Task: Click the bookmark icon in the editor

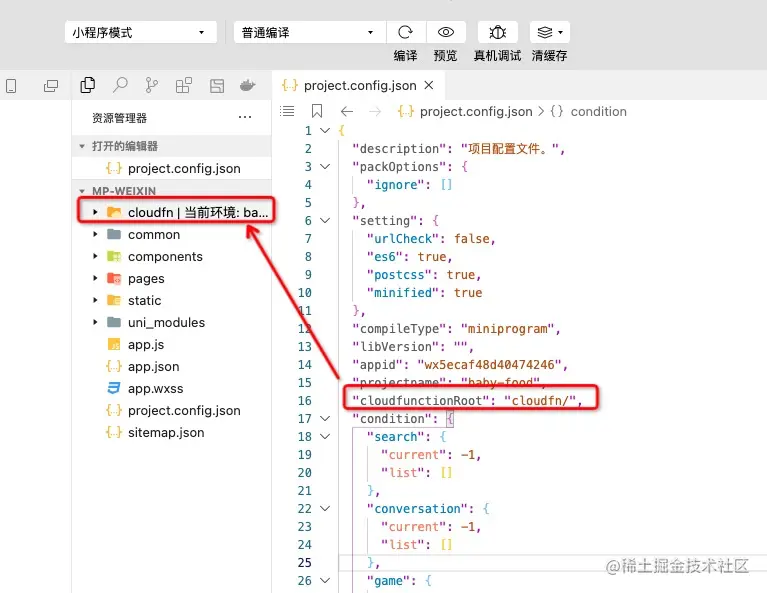Action: click(317, 112)
